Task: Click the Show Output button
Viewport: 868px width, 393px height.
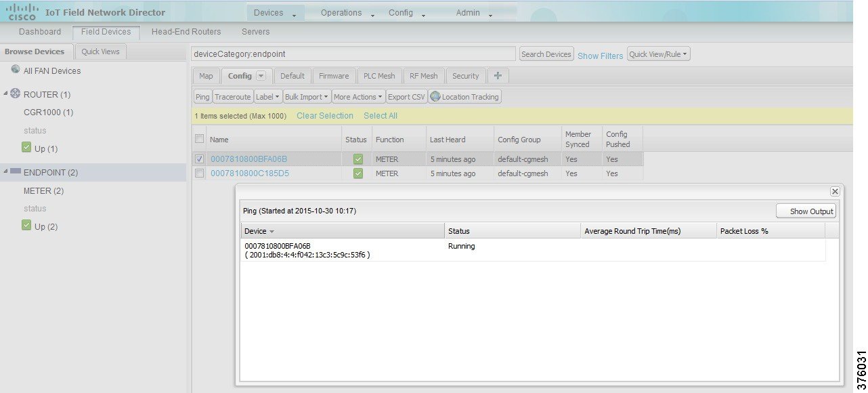Action: tap(806, 211)
